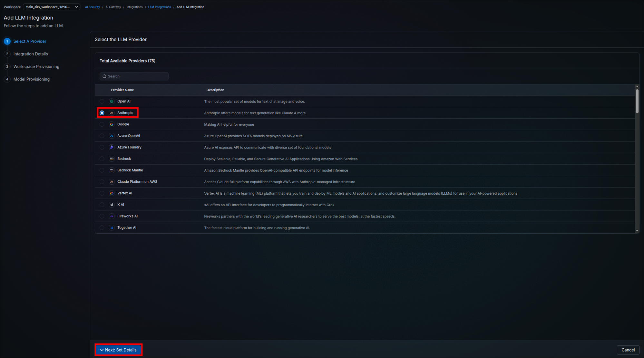Click the Azure Foundry logo icon
The image size is (644, 358).
click(112, 147)
